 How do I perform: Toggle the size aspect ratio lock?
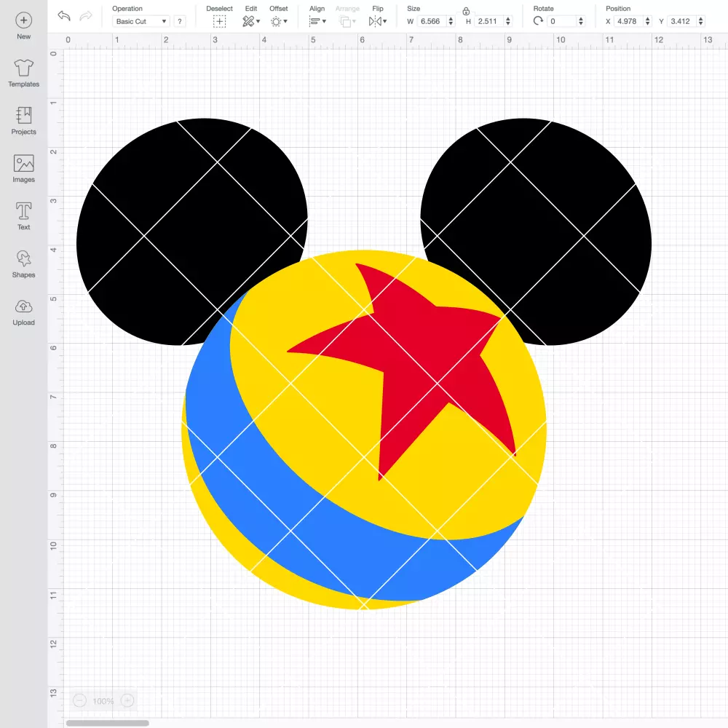click(x=466, y=11)
